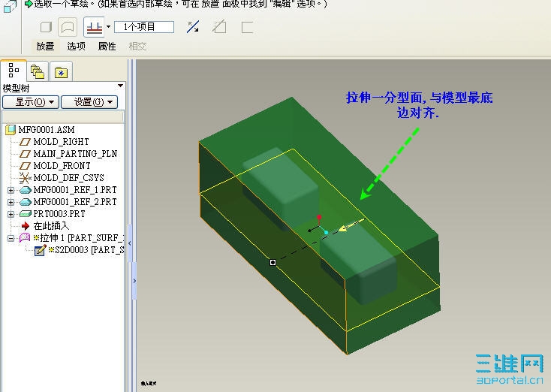The height and width of the screenshot is (392, 551).
Task: Expand the MFG0001_REF_2.PRT node
Action: [11, 202]
